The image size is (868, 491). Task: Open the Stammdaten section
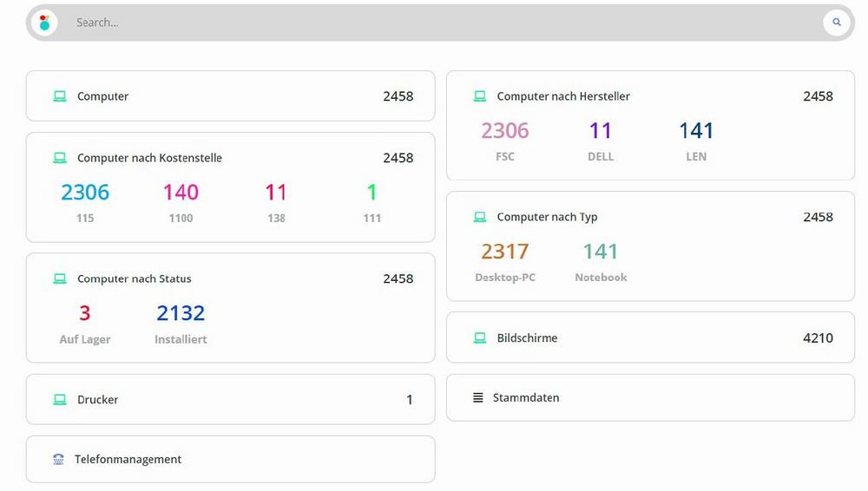526,398
